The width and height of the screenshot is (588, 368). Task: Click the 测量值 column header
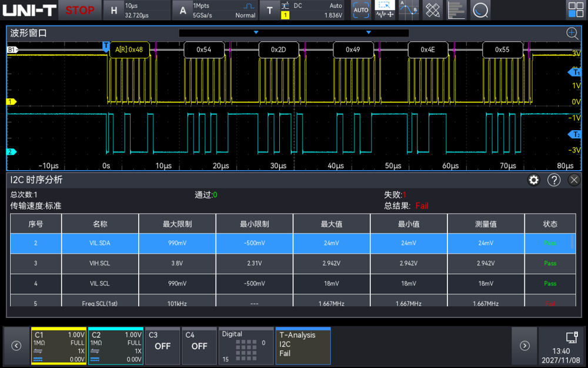(486, 224)
